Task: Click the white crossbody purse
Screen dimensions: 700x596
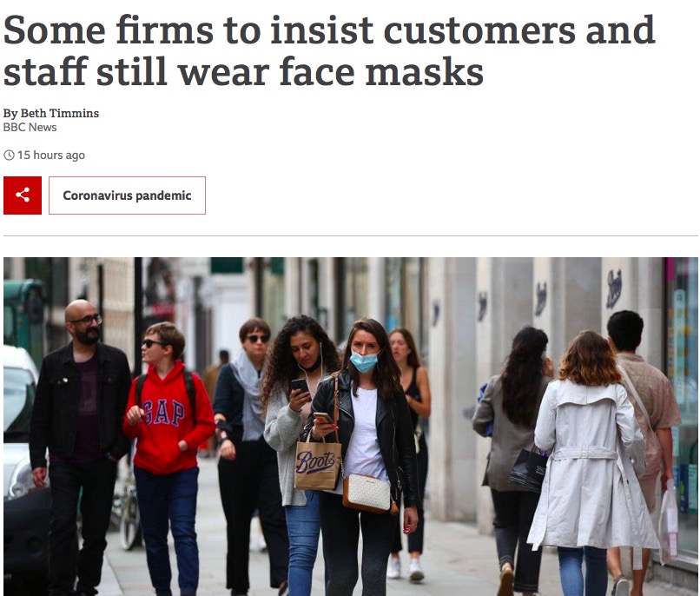Action: pos(367,493)
